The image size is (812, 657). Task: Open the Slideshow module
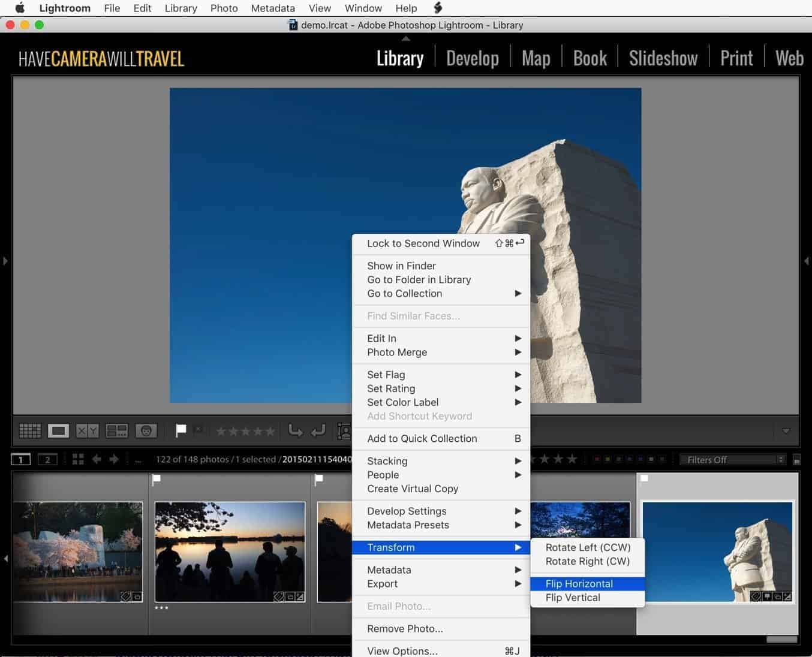coord(663,58)
